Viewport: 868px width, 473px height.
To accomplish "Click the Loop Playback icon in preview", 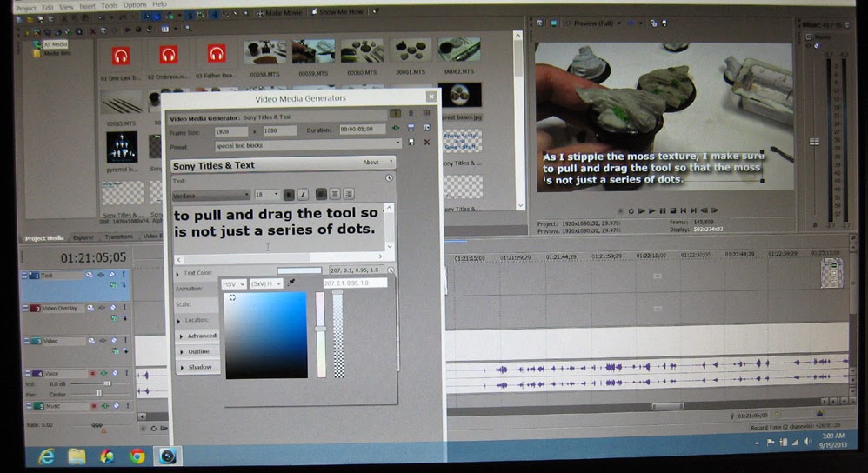I will click(631, 210).
